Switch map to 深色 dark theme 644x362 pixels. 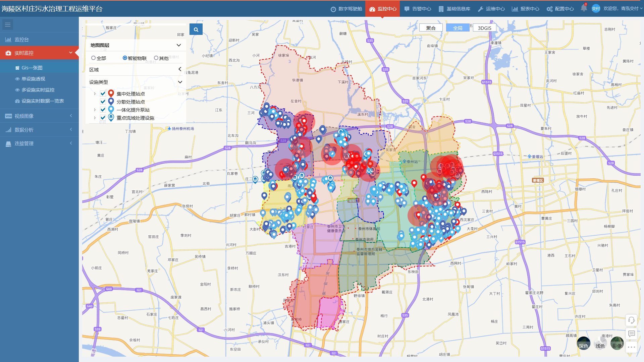583,343
